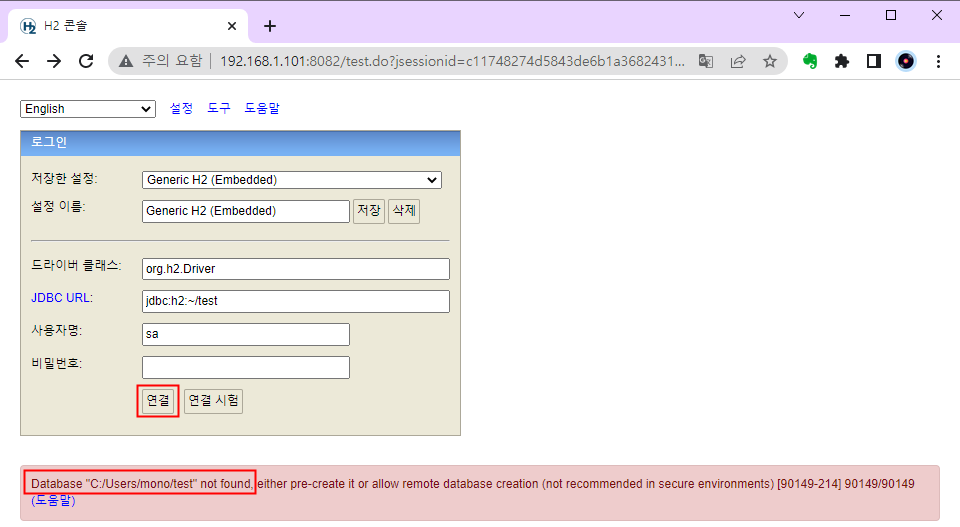The height and width of the screenshot is (527, 960).
Task: Go back to the previous page
Action: (x=22, y=61)
